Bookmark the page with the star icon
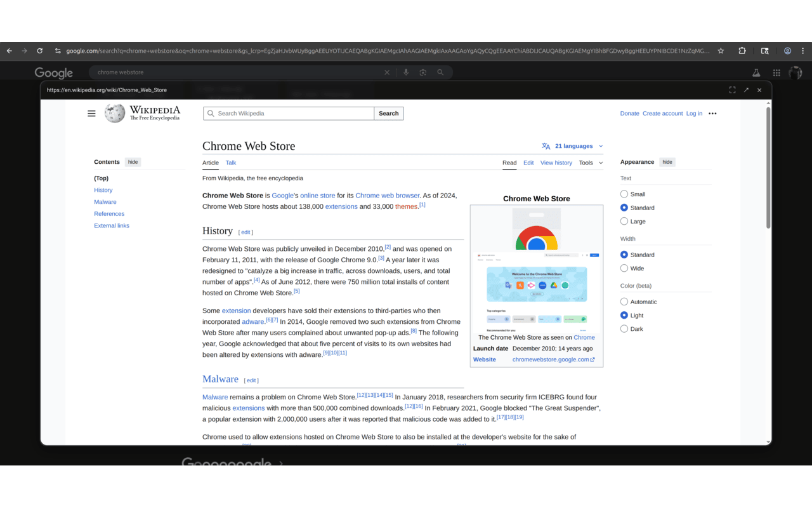812x508 pixels. click(721, 51)
